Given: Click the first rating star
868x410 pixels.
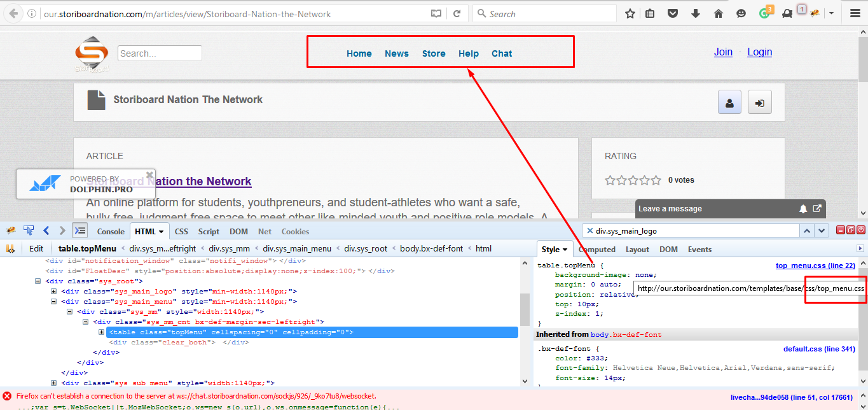Looking at the screenshot, I should [610, 180].
